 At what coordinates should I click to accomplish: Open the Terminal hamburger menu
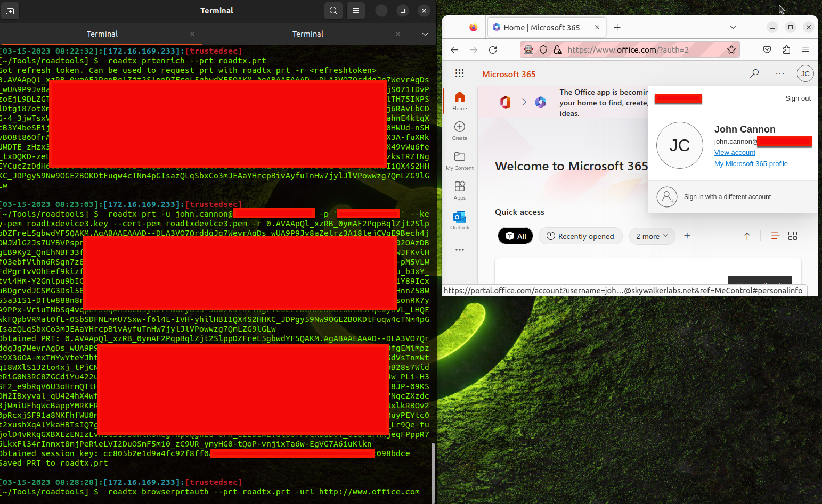[x=356, y=11]
